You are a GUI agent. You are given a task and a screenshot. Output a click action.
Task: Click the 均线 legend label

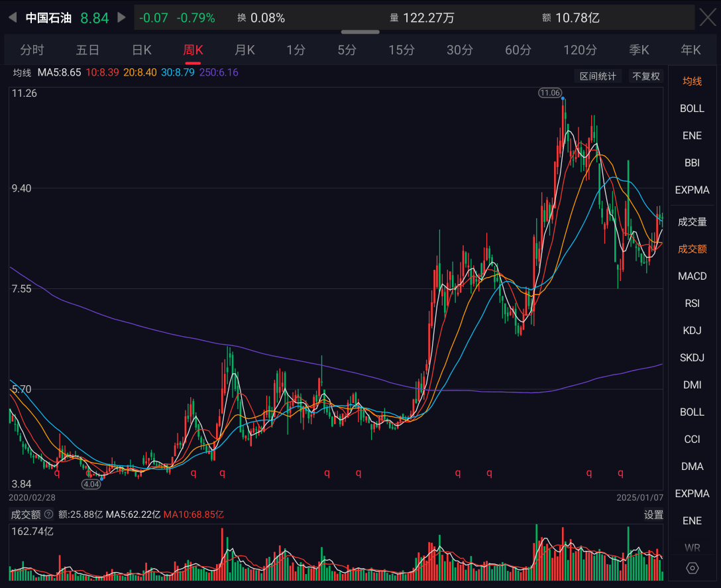pyautogui.click(x=22, y=73)
